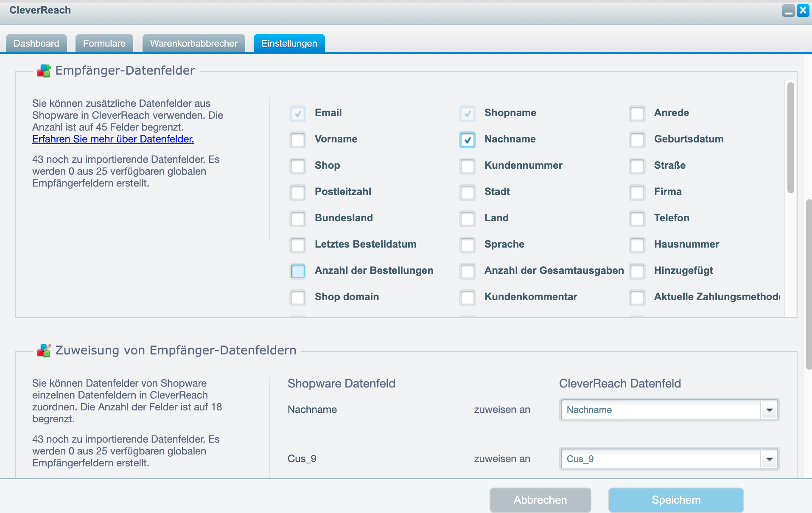Enable the Land checkbox

coord(468,218)
